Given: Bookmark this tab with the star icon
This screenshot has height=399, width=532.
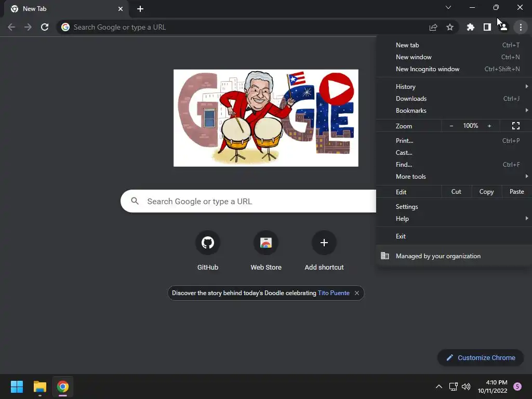Looking at the screenshot, I should 450,27.
